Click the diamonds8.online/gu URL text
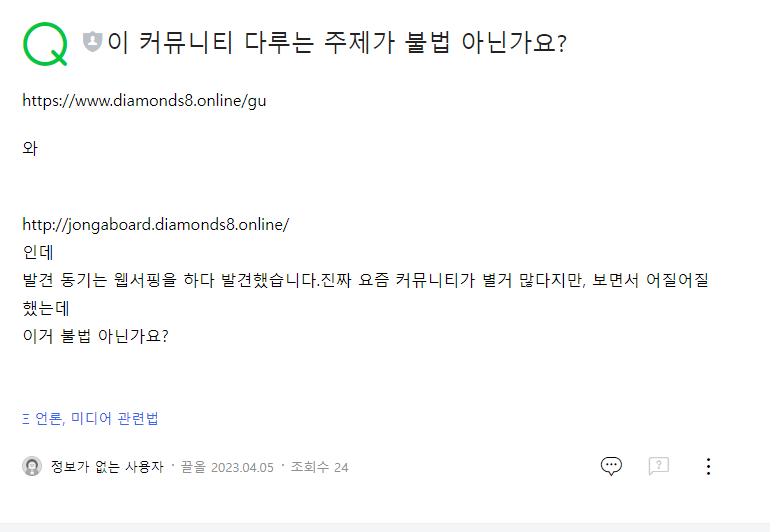The height and width of the screenshot is (532, 770). [144, 100]
